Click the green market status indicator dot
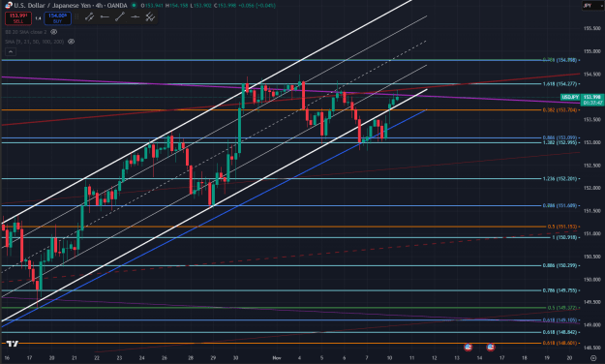This screenshot has height=364, width=605. click(134, 6)
